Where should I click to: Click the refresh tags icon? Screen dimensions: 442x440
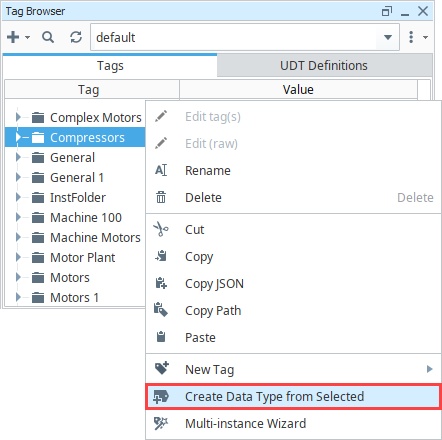[76, 37]
